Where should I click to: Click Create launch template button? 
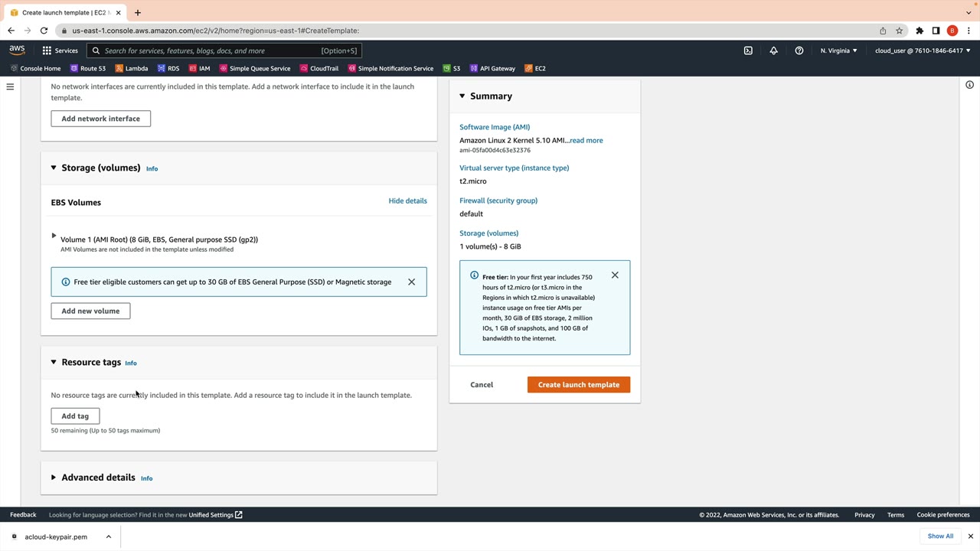pos(579,385)
